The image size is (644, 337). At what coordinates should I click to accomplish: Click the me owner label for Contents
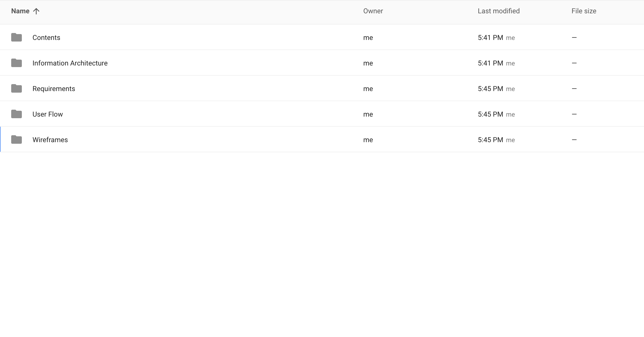[368, 38]
